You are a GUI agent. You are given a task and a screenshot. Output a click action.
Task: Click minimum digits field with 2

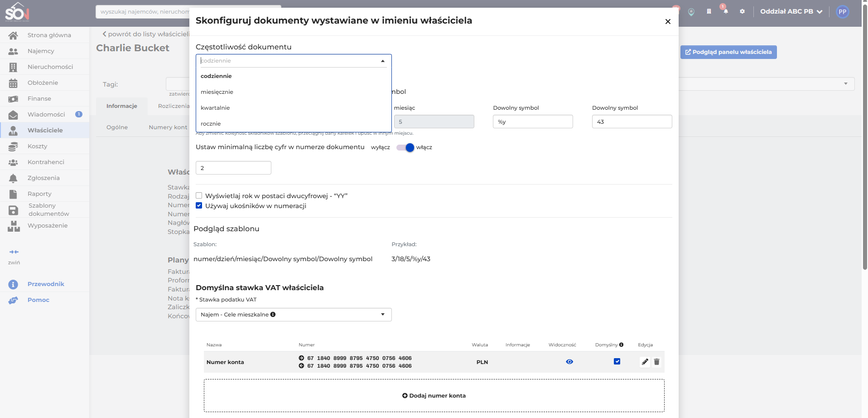coord(233,168)
